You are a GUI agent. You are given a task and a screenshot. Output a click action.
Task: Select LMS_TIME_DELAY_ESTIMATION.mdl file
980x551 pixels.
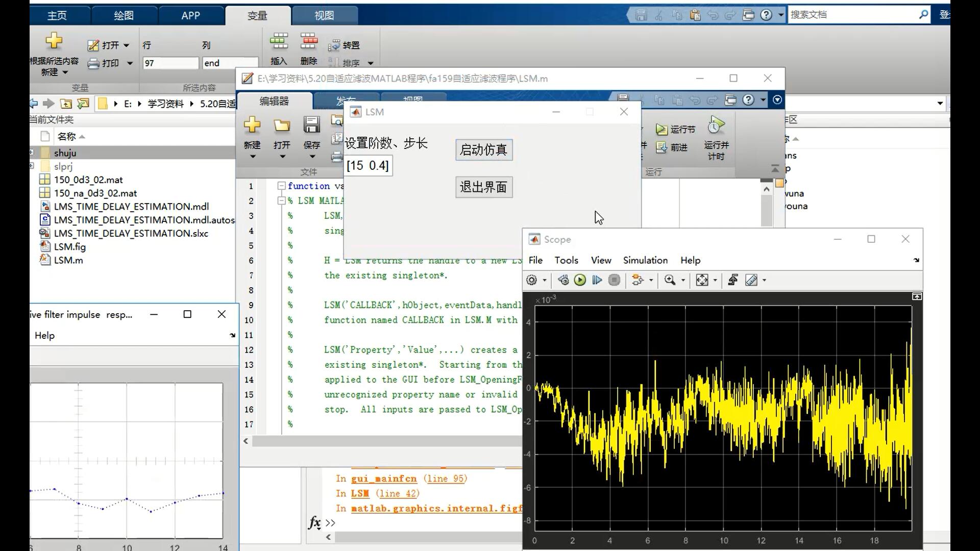(x=131, y=207)
